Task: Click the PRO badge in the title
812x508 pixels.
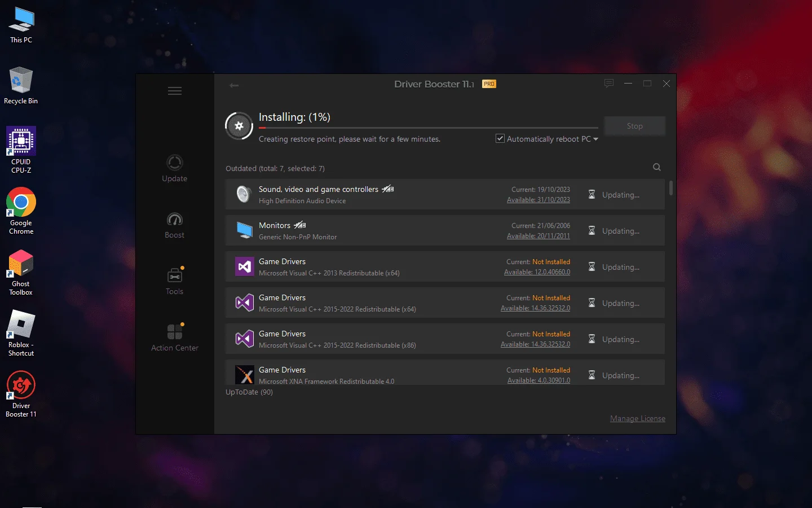Action: 489,84
